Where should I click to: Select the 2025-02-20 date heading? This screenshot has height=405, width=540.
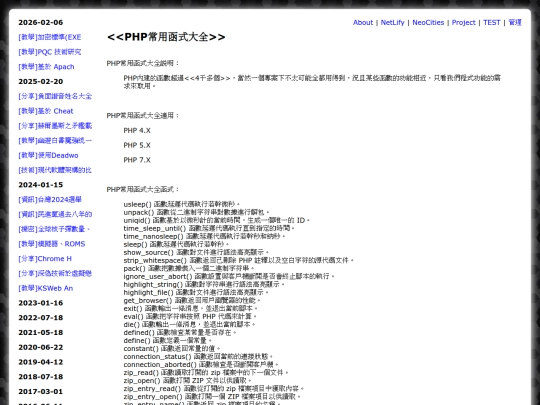pos(41,82)
